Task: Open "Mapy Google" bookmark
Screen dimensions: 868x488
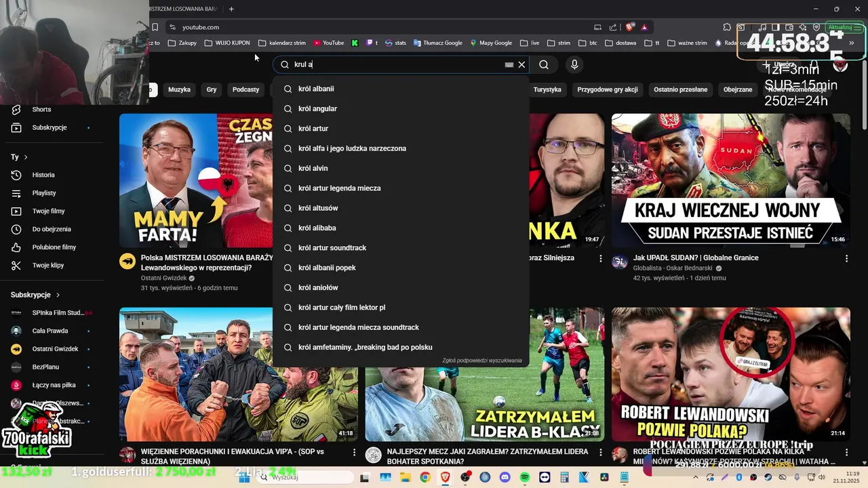Action: point(491,43)
